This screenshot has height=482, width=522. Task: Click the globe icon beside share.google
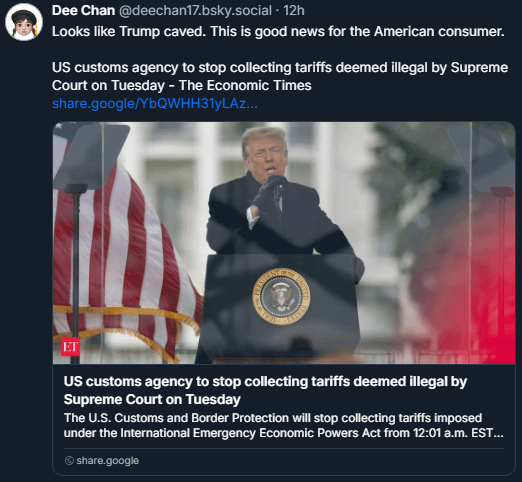coord(69,461)
